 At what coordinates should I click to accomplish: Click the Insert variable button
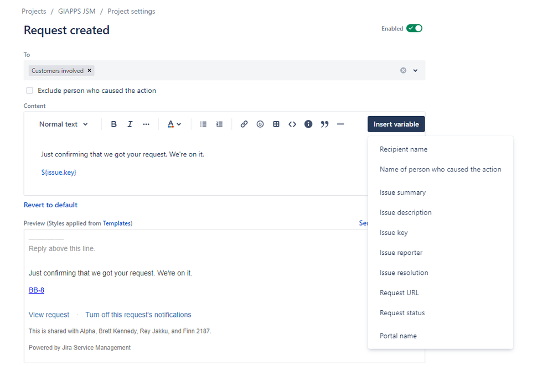(x=396, y=124)
